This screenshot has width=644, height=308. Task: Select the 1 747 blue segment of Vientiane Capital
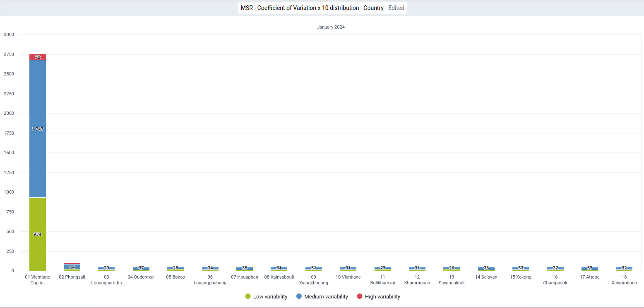click(38, 129)
